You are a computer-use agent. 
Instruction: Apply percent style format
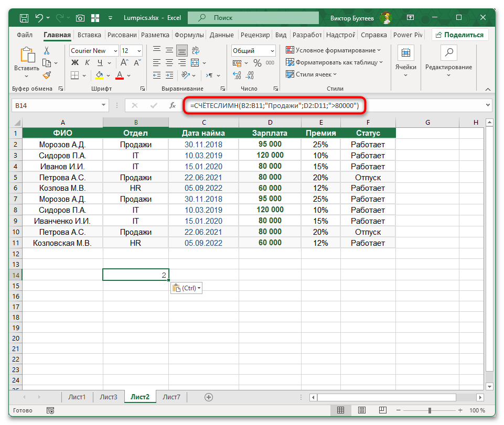click(258, 63)
